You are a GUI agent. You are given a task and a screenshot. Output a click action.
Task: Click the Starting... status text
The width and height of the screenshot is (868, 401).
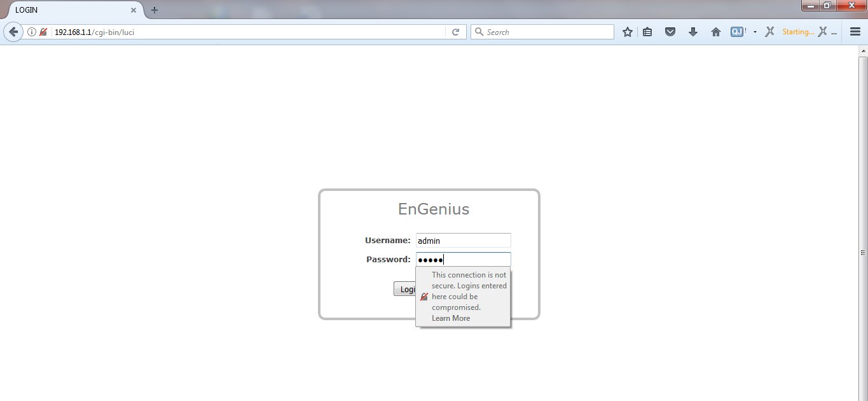(x=797, y=31)
